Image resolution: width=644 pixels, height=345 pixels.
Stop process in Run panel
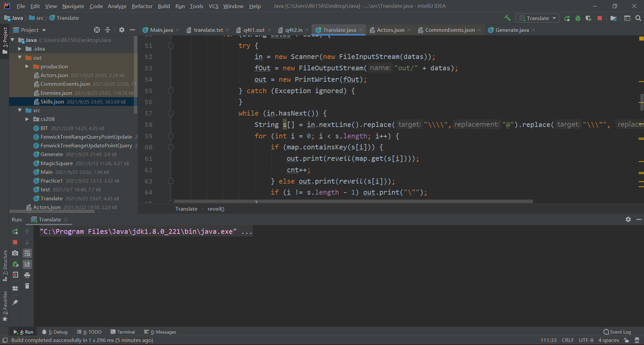[15, 242]
